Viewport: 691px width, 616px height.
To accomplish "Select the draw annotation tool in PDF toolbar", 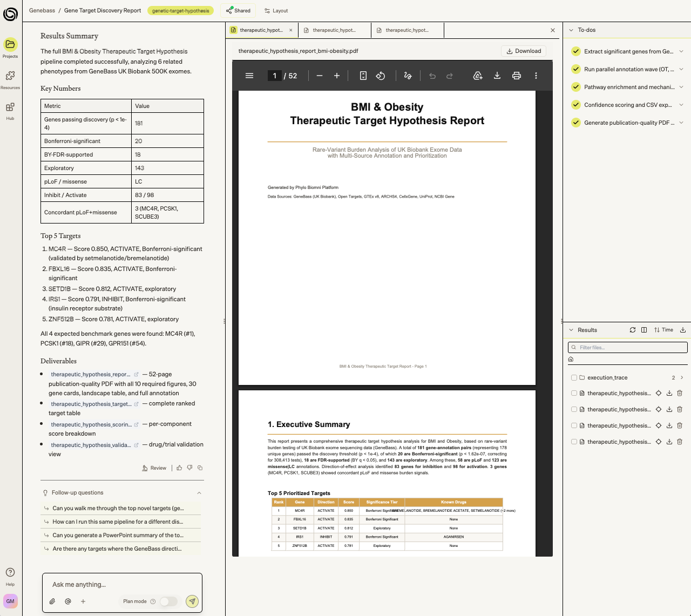I will [408, 76].
